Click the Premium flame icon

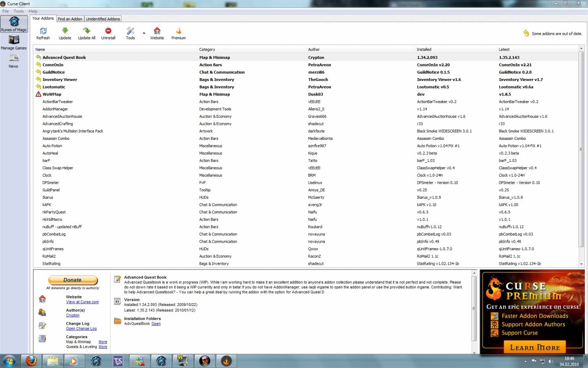(178, 31)
